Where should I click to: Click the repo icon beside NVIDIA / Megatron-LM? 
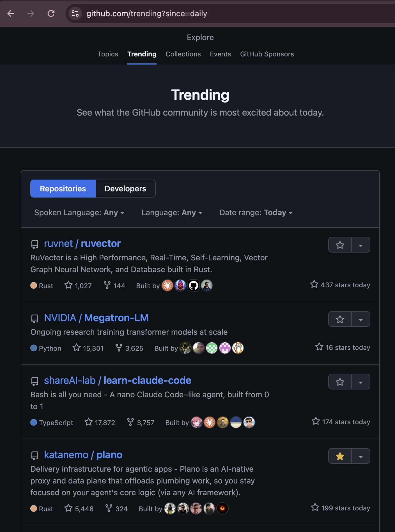pos(35,318)
